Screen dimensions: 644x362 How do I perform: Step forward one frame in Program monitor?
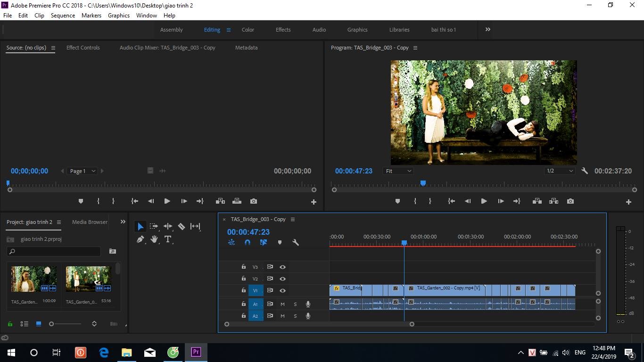pyautogui.click(x=501, y=201)
